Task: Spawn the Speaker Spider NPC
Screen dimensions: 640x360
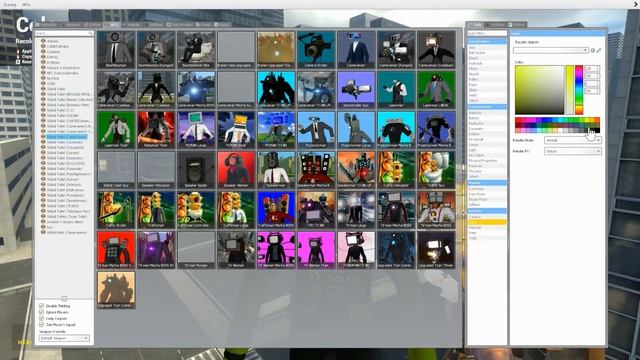Action: pyautogui.click(x=196, y=169)
